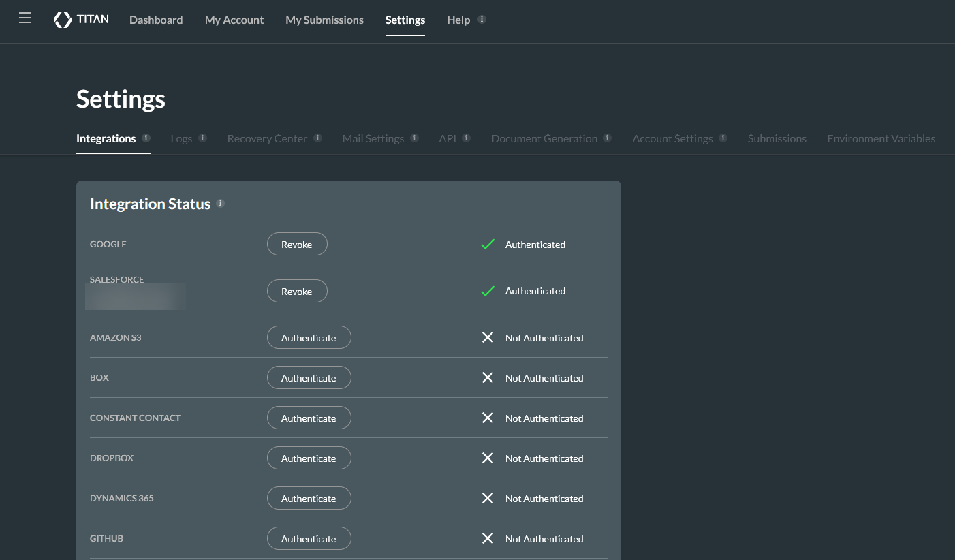Screen dimensions: 955x560
Task: Open the Mail Settings tab
Action: point(373,138)
